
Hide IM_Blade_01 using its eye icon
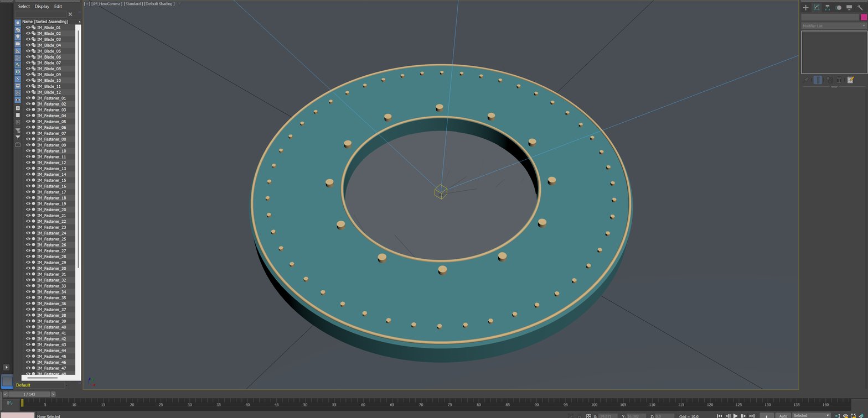28,28
